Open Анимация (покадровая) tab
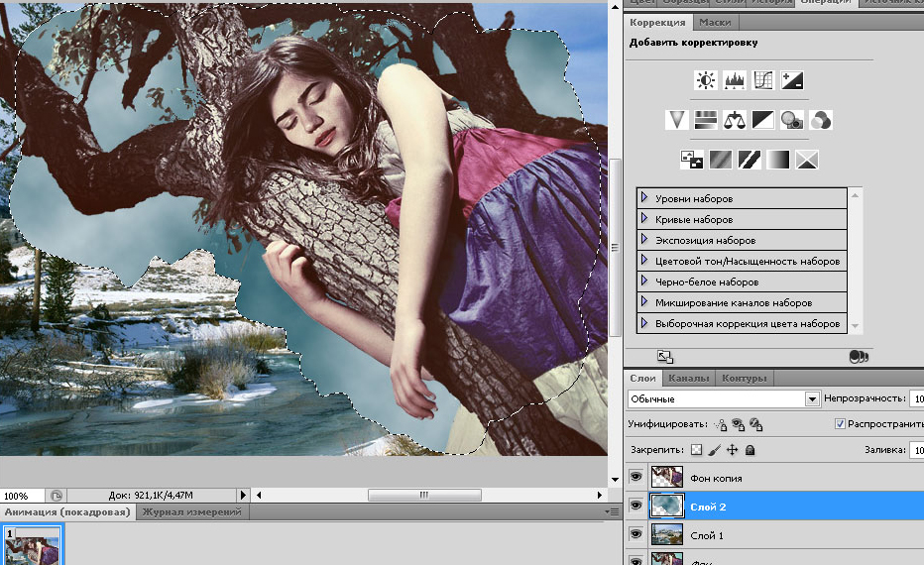This screenshot has width=924, height=565. click(x=67, y=512)
